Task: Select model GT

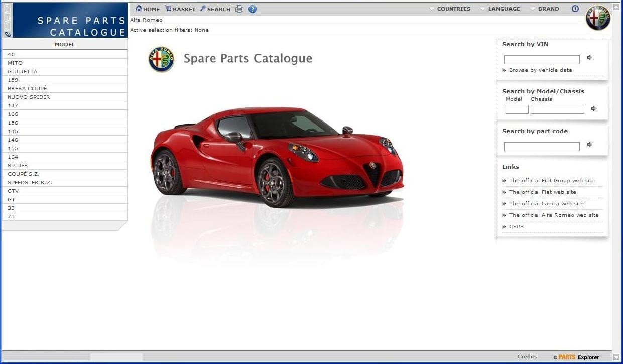Action: 64,199
